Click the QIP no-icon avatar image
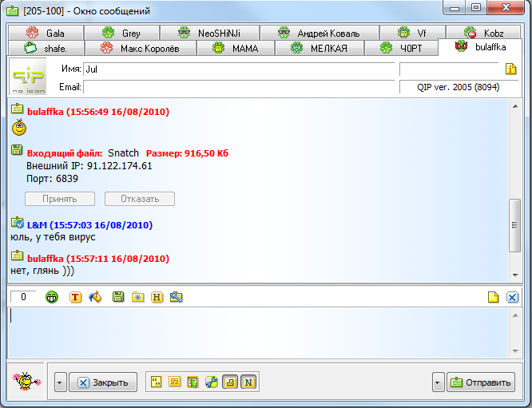The image size is (532, 408). [x=28, y=76]
